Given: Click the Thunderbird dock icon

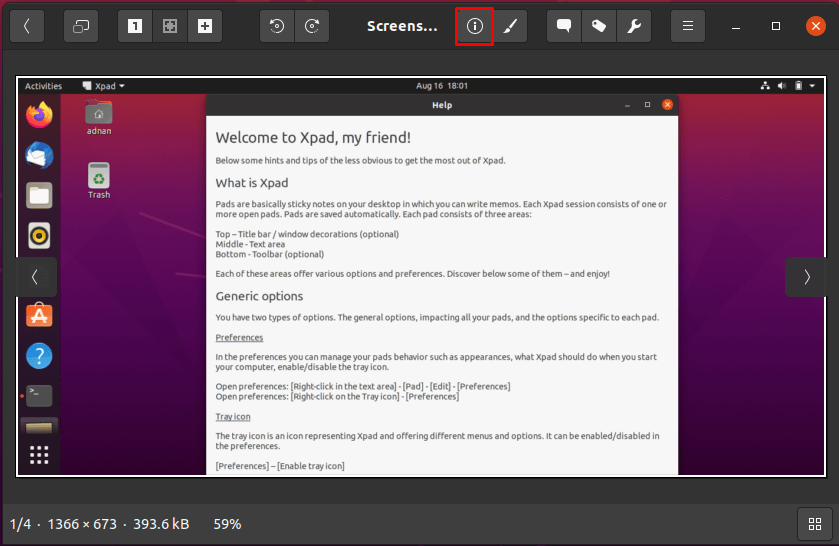Looking at the screenshot, I should pyautogui.click(x=39, y=155).
